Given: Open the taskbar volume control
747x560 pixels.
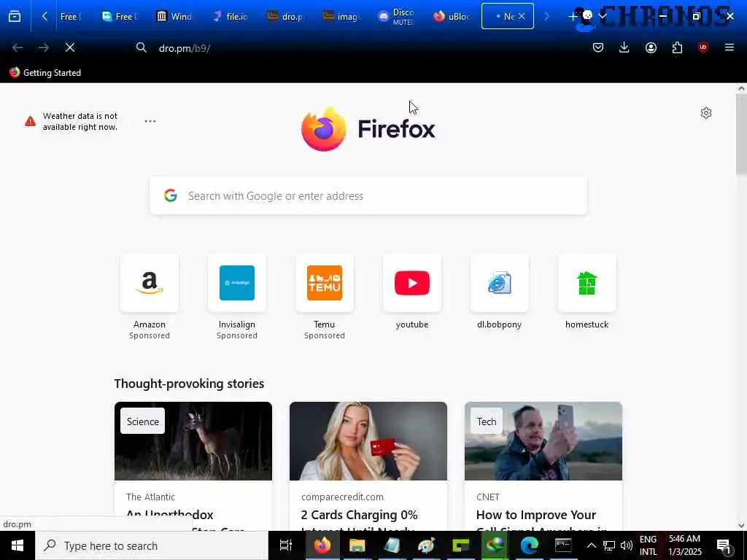Looking at the screenshot, I should [627, 545].
